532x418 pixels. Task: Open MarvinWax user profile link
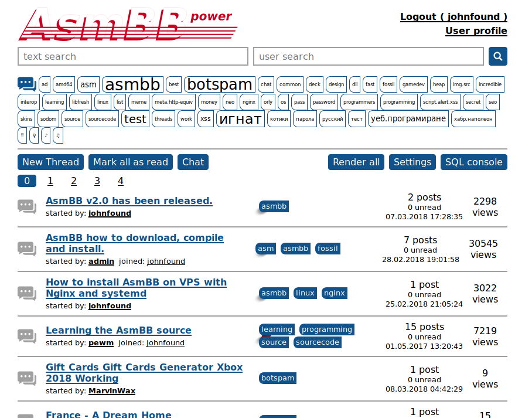(112, 391)
